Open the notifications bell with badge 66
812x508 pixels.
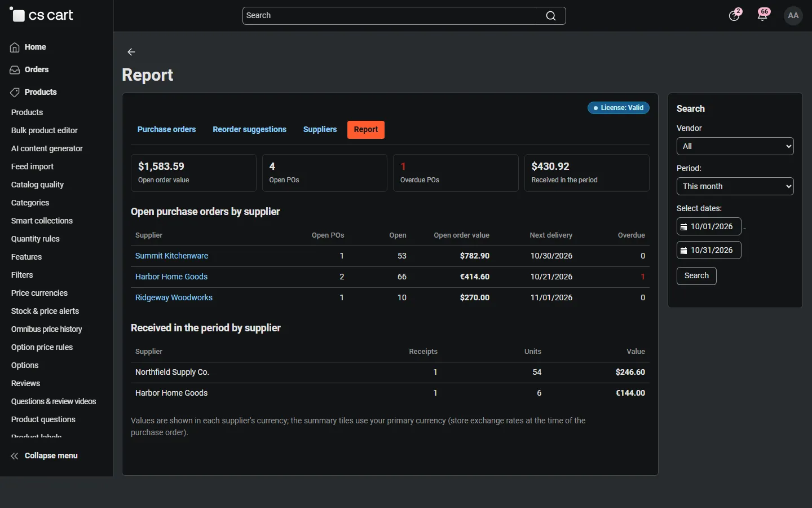click(x=763, y=15)
